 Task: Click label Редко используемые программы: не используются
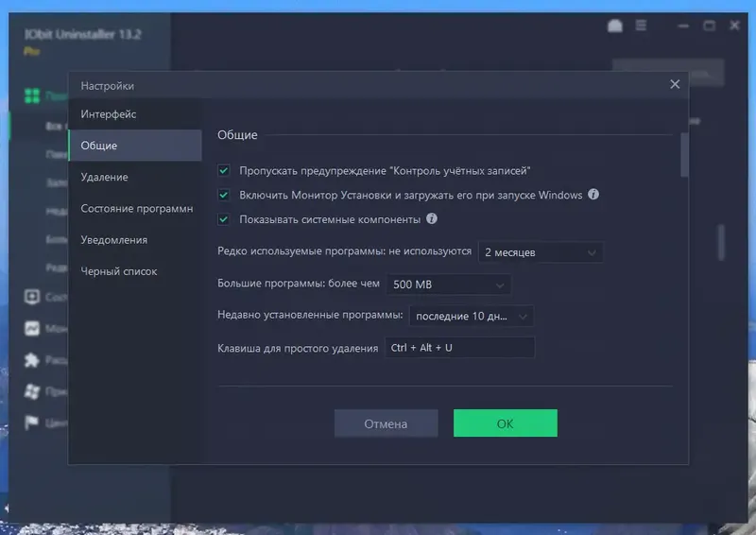tap(344, 251)
